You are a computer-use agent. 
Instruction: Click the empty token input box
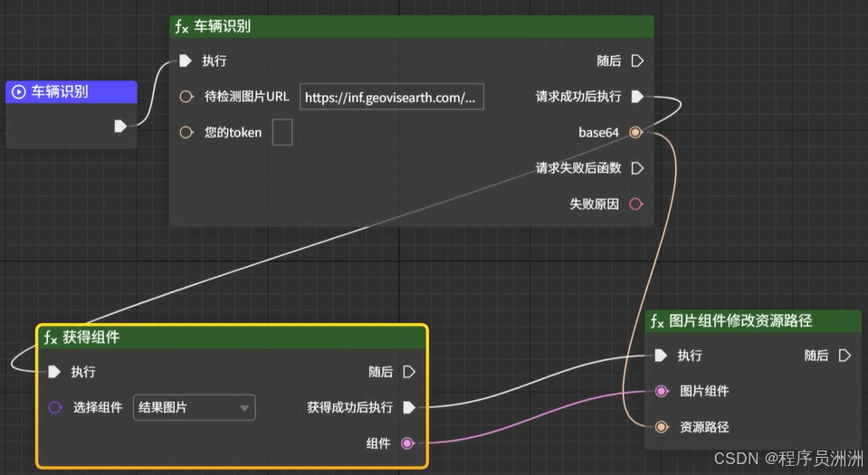click(282, 132)
